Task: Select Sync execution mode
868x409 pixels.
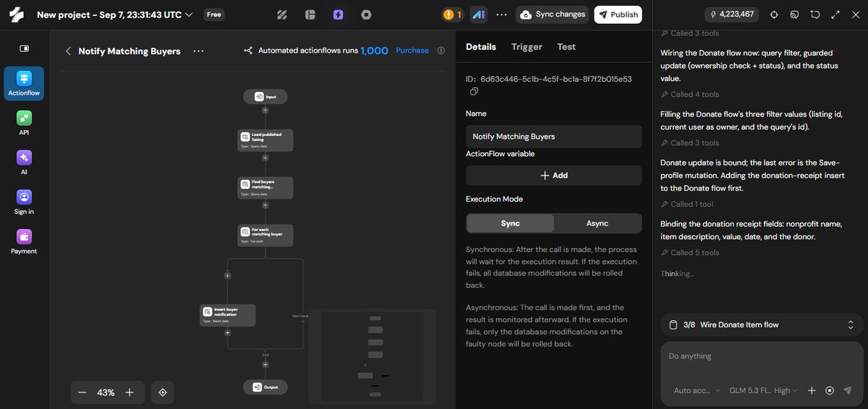Action: pyautogui.click(x=510, y=223)
